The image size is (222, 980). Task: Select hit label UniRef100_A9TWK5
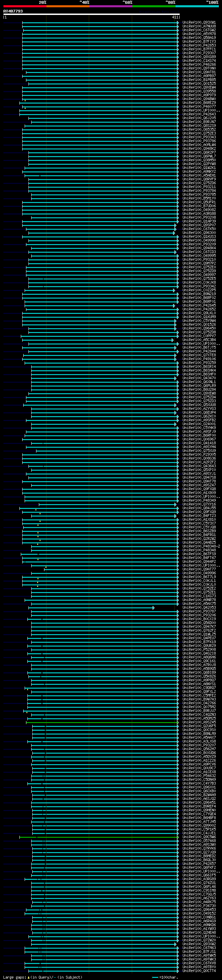tap(199, 956)
